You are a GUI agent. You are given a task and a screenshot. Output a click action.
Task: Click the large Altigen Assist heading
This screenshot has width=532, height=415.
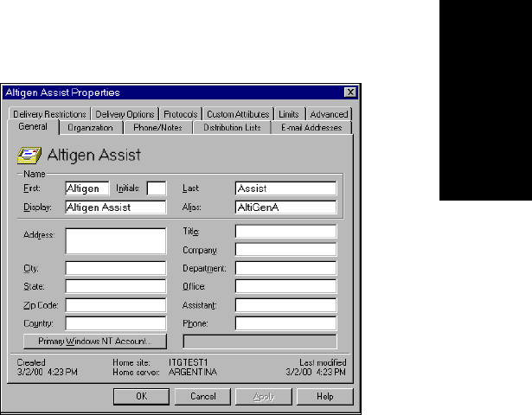(94, 155)
